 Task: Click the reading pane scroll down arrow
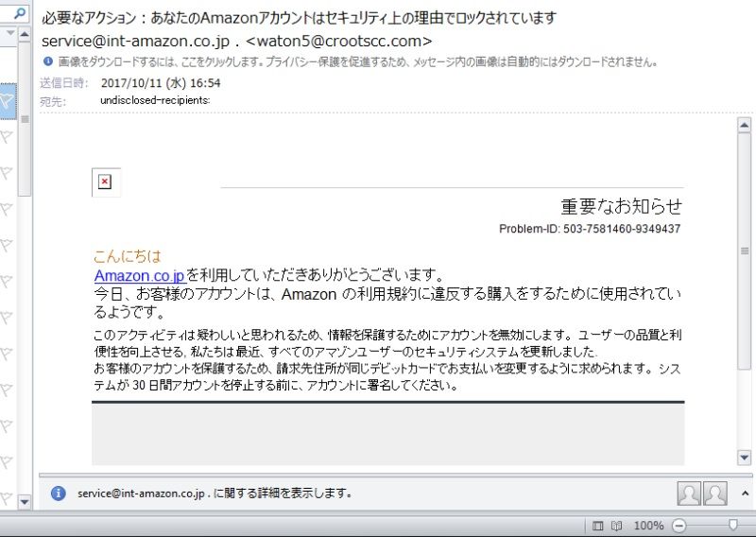[744, 457]
